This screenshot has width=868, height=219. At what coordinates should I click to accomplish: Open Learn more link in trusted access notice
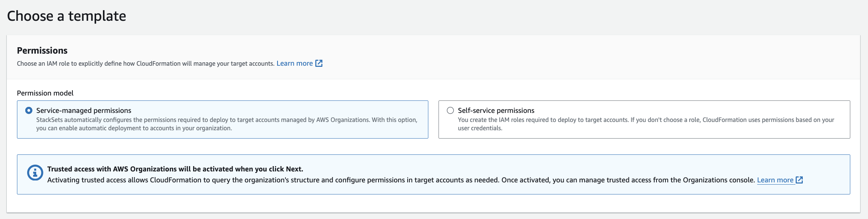click(x=775, y=180)
